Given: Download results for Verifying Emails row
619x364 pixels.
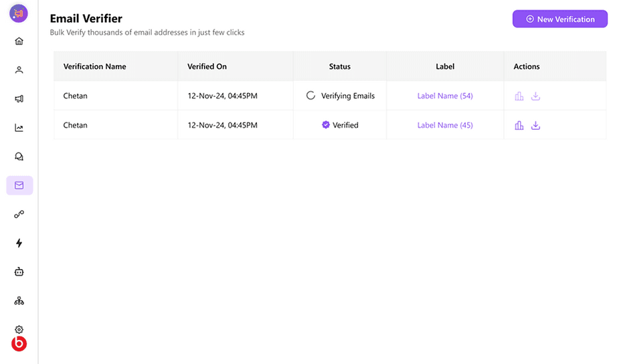Looking at the screenshot, I should tap(535, 96).
